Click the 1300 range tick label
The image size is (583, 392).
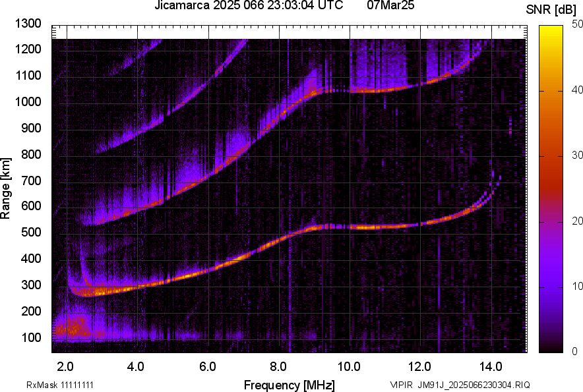point(28,24)
